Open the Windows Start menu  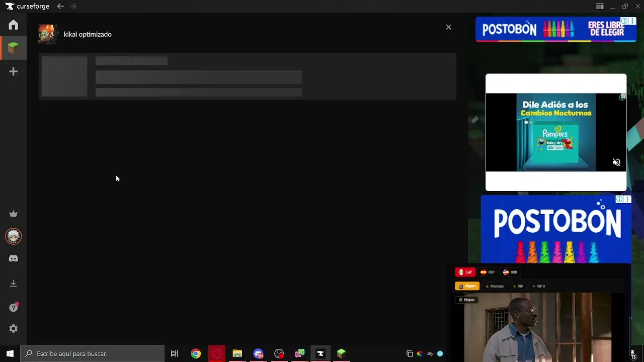pyautogui.click(x=10, y=353)
